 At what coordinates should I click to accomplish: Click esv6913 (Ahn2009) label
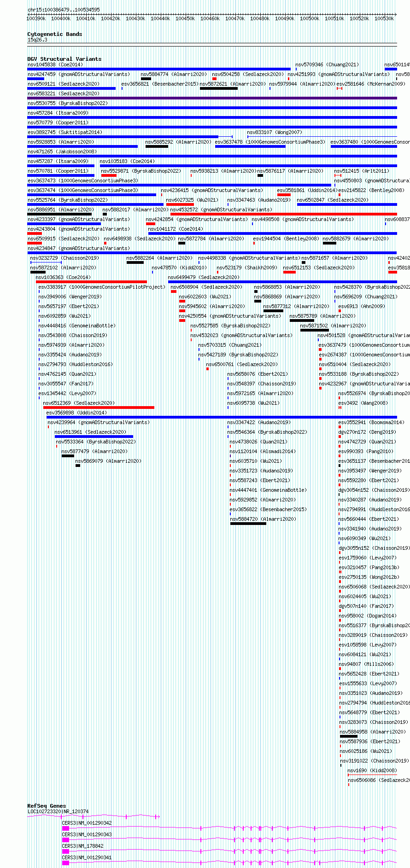pos(362,306)
